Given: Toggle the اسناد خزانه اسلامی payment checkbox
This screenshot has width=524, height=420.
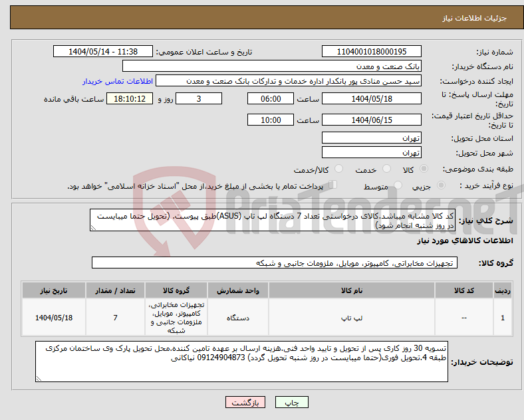Looking at the screenshot, I should pyautogui.click(x=333, y=185).
